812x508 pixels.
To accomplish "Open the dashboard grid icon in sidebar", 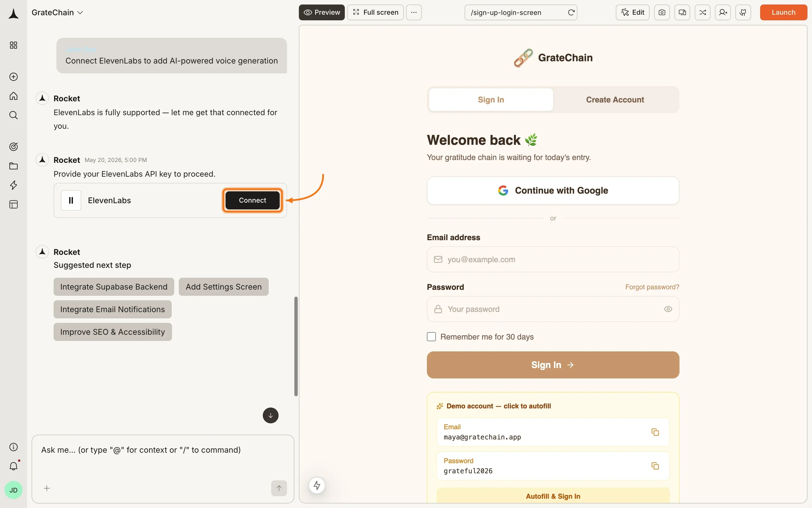I will pyautogui.click(x=14, y=45).
